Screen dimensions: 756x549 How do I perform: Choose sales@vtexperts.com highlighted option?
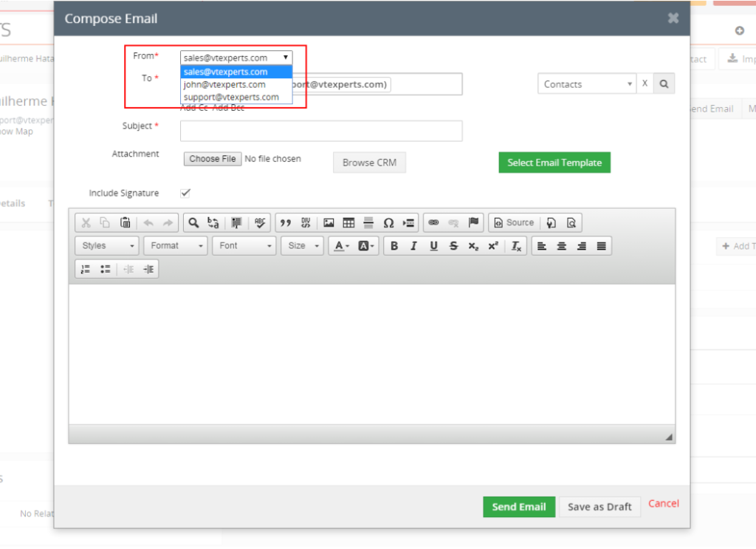point(236,72)
